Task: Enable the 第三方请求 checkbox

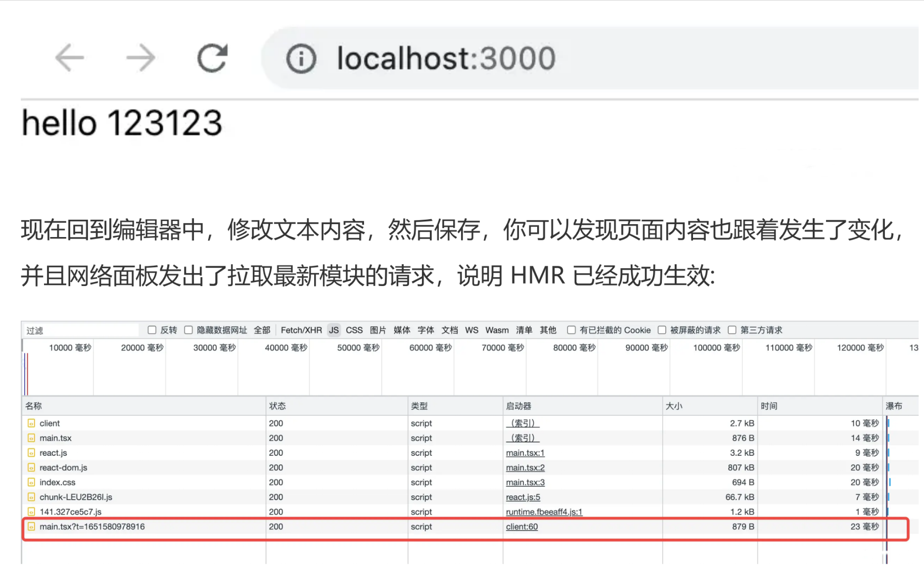Action: coord(732,330)
